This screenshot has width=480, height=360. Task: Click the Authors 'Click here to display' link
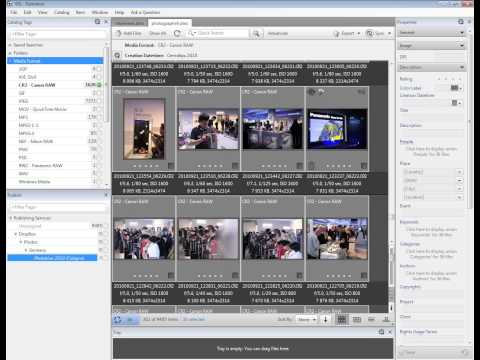click(431, 276)
